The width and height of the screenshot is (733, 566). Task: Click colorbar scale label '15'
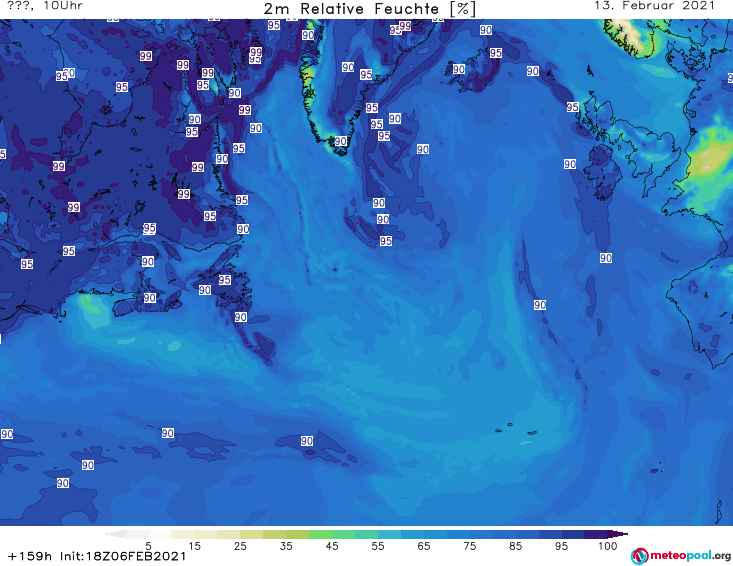pyautogui.click(x=194, y=546)
